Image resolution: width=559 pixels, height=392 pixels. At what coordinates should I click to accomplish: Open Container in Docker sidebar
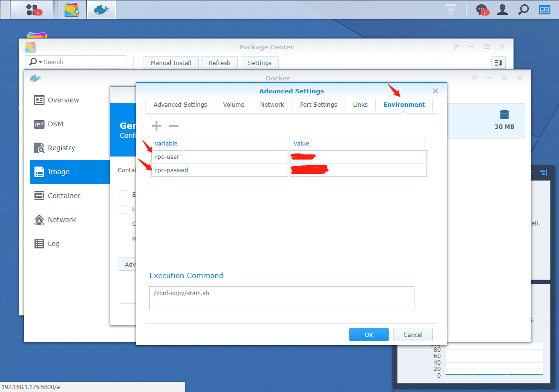[x=70, y=195]
